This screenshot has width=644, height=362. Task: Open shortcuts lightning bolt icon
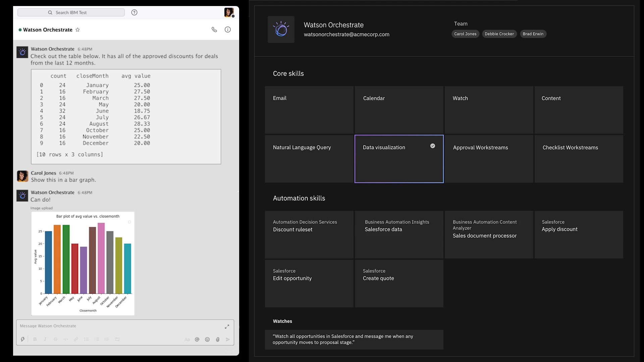[23, 339]
